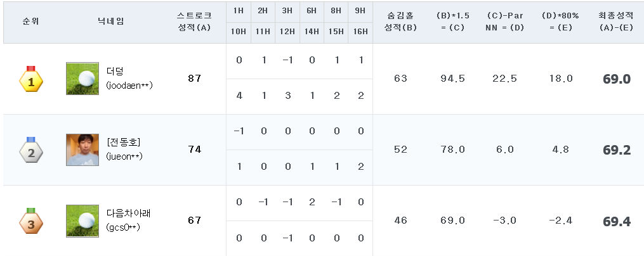Click the 1H hole header cell

(239, 11)
